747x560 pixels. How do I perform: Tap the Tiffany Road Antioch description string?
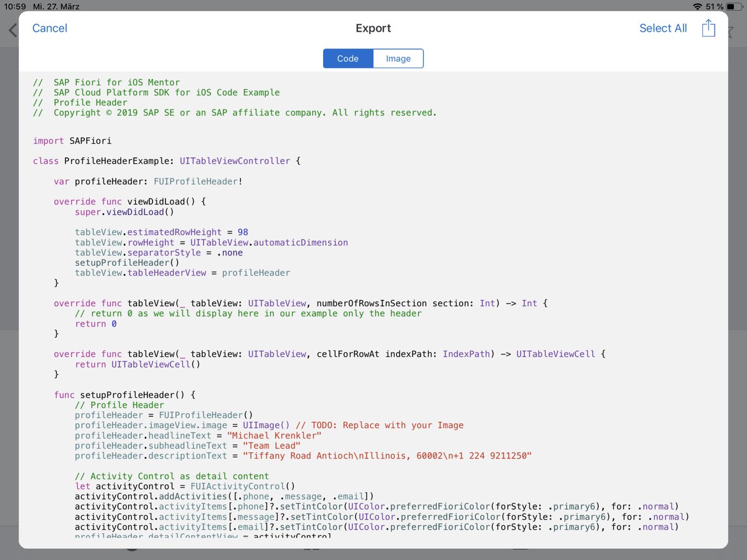coord(387,455)
